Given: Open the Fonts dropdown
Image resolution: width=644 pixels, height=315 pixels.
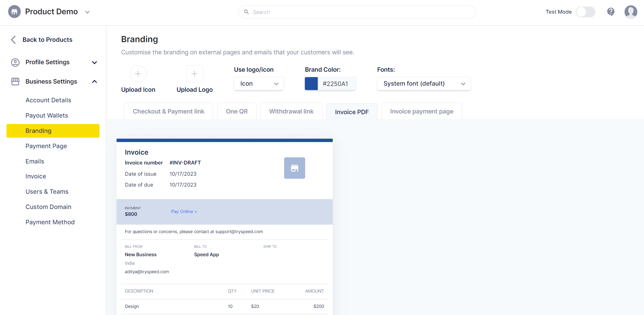Looking at the screenshot, I should (x=423, y=83).
